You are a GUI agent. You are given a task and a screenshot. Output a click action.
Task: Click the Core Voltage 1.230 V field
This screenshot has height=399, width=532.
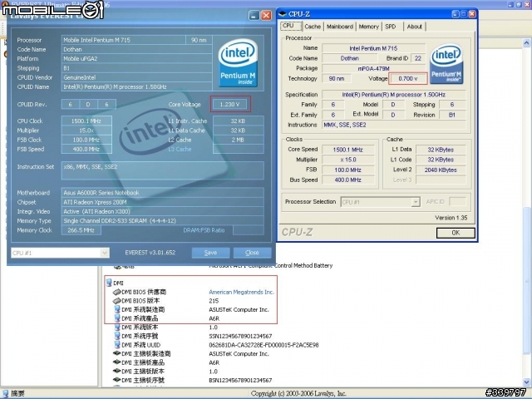point(230,104)
